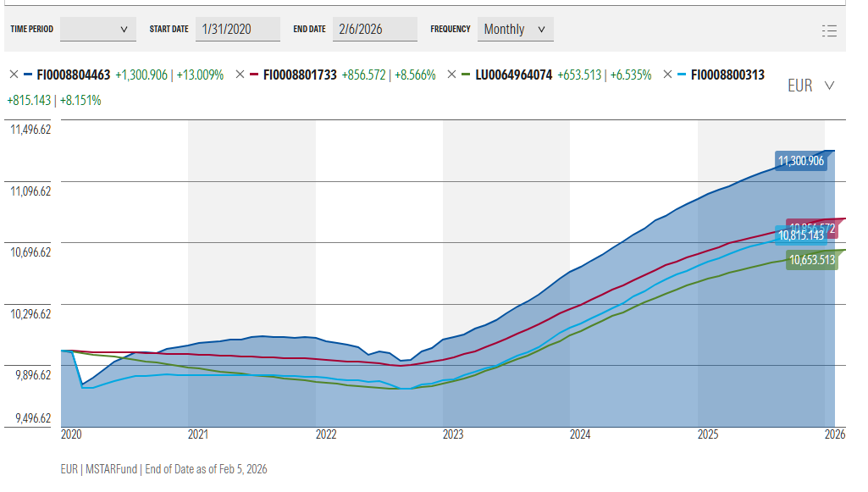Click the 2023 marker on the time axis
This screenshot has width=868, height=492.
(453, 434)
